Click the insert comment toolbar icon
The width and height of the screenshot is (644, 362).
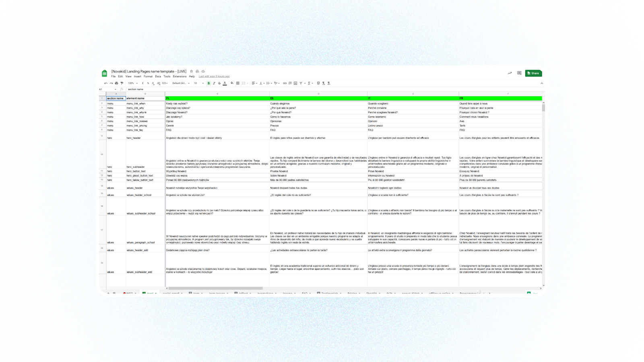pyautogui.click(x=290, y=83)
